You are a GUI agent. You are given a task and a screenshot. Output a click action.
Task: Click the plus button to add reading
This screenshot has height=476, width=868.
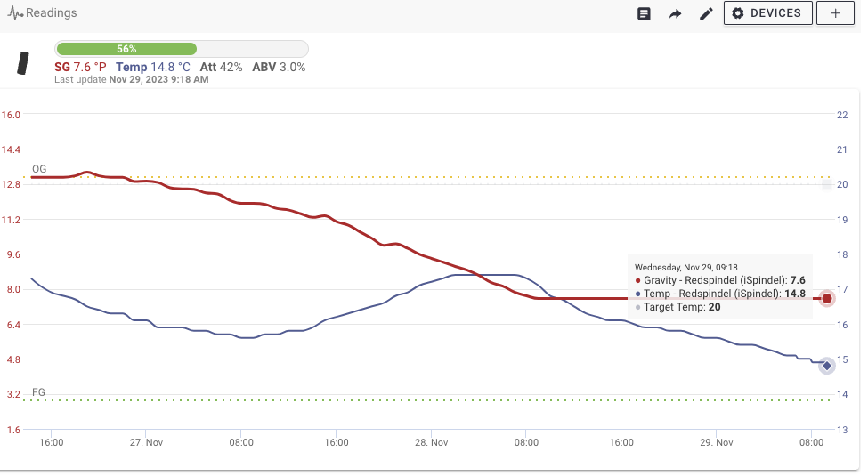(x=835, y=13)
